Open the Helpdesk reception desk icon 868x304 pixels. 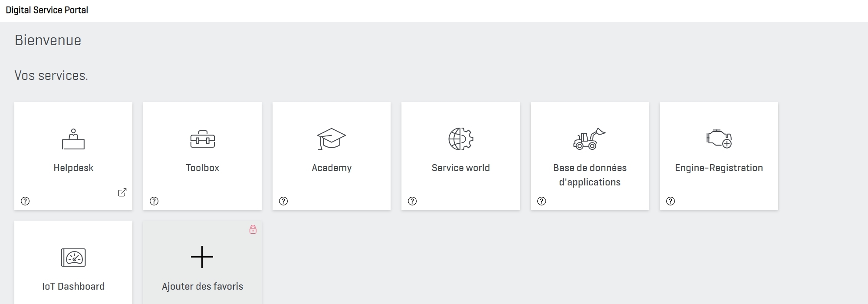[x=73, y=139]
